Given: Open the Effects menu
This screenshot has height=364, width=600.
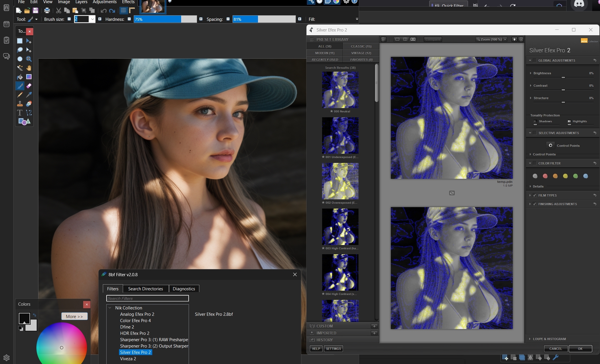Looking at the screenshot, I should 128,2.
